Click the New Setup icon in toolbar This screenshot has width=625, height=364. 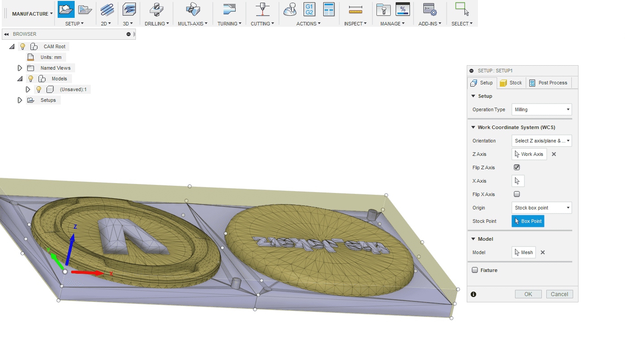coord(66,9)
